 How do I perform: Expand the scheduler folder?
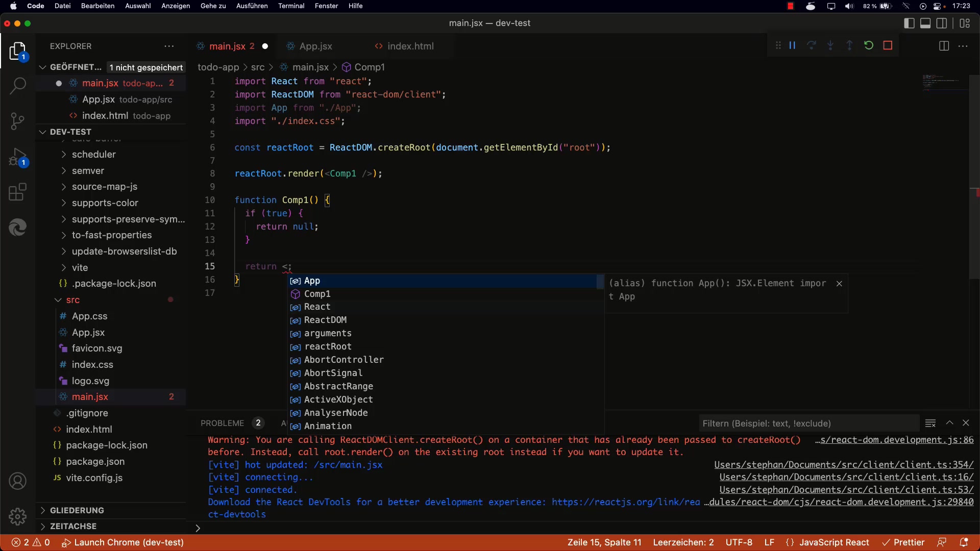[93, 154]
